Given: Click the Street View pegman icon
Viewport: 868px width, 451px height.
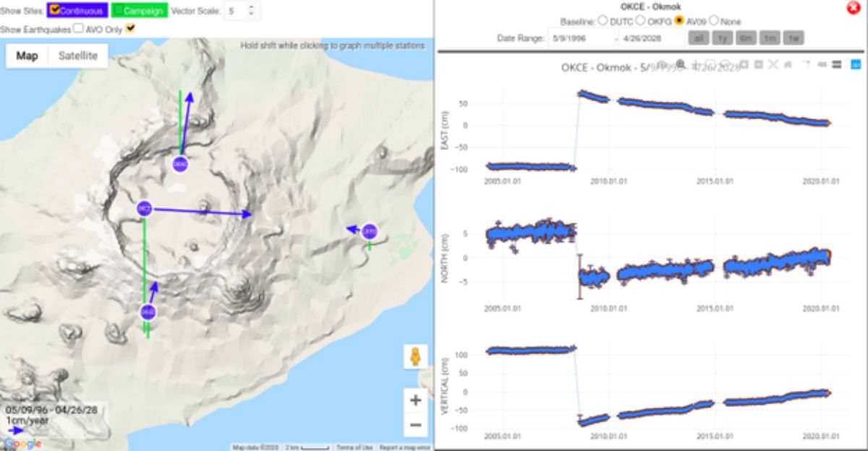Looking at the screenshot, I should coord(415,358).
